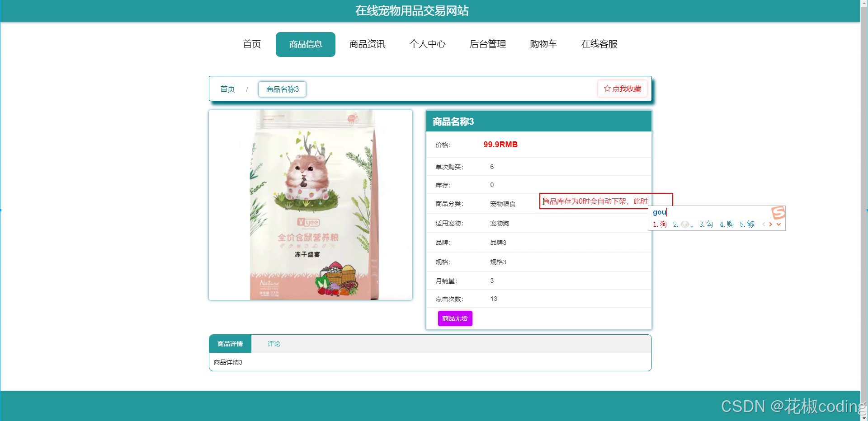Viewport: 868px width, 421px height.
Task: Open the 购物车 menu item
Action: (x=543, y=44)
